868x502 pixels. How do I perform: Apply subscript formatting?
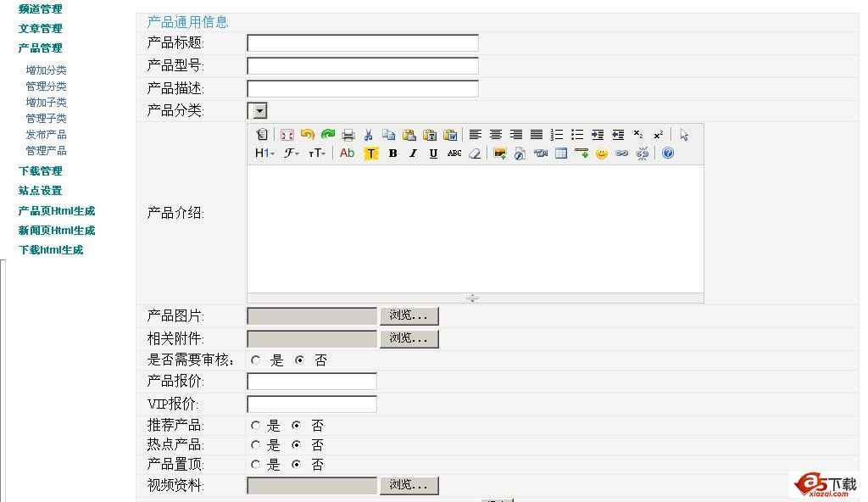coord(638,135)
